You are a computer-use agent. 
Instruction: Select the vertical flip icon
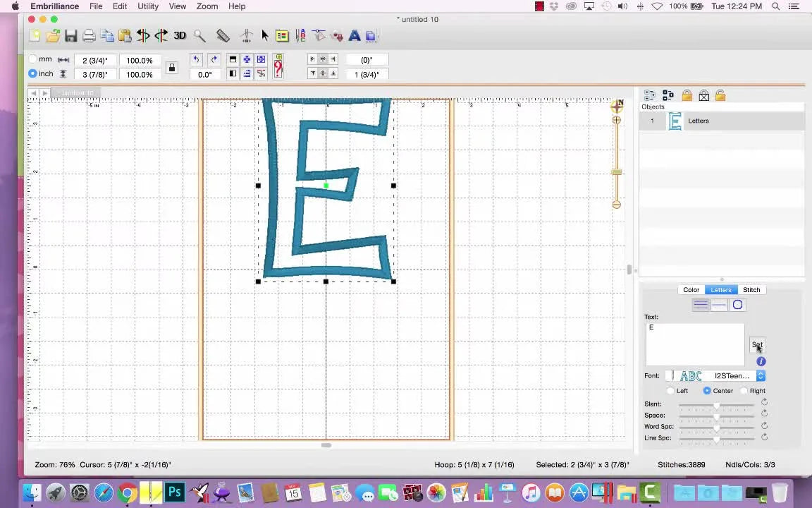coord(161,35)
